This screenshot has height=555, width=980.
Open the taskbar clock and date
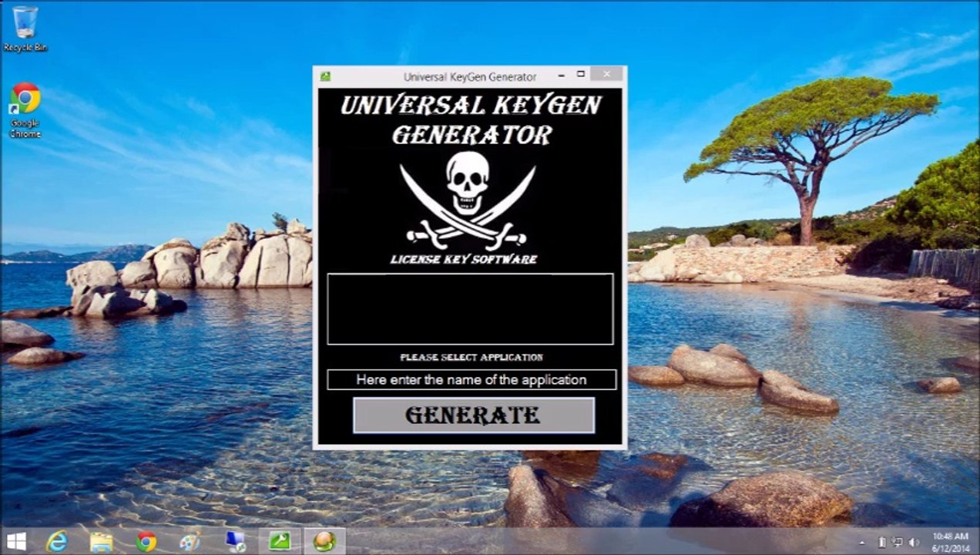pos(950,541)
